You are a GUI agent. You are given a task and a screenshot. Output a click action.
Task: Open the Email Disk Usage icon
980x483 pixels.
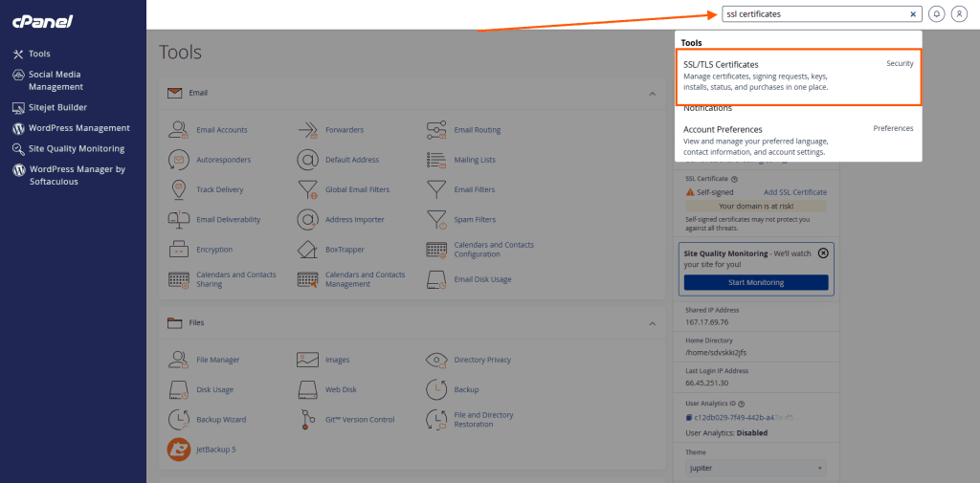pyautogui.click(x=436, y=279)
